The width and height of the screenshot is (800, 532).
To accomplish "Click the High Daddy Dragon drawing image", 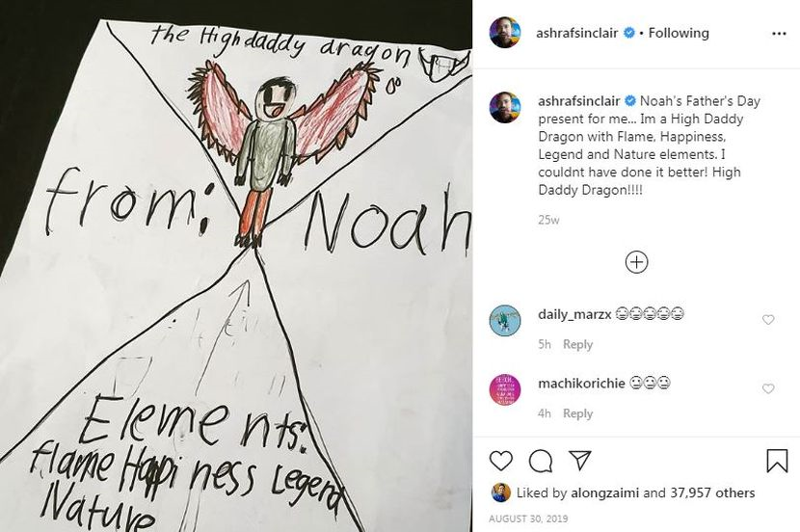I will coord(236,266).
